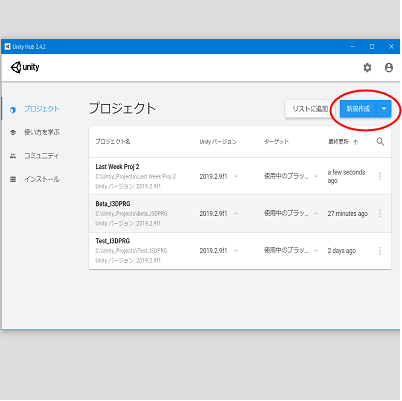Expand the dropdown arrow beside 新規作成

[x=384, y=109]
